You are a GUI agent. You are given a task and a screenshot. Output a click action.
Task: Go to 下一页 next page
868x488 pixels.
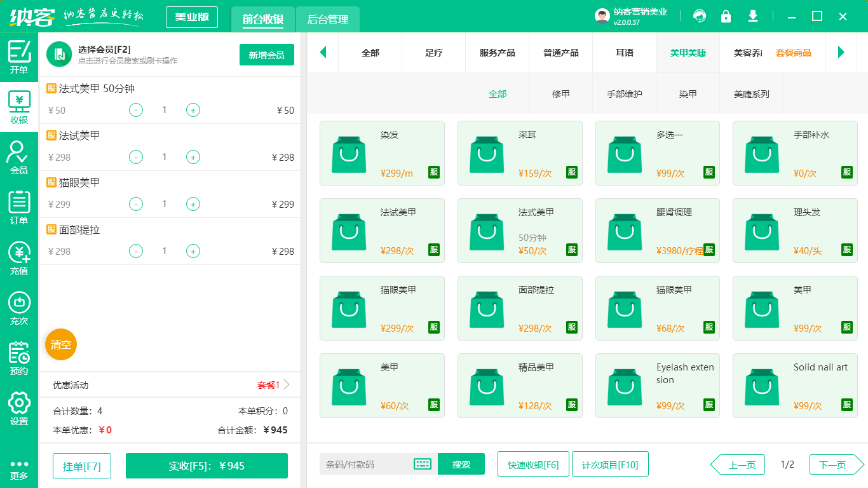[x=837, y=464]
